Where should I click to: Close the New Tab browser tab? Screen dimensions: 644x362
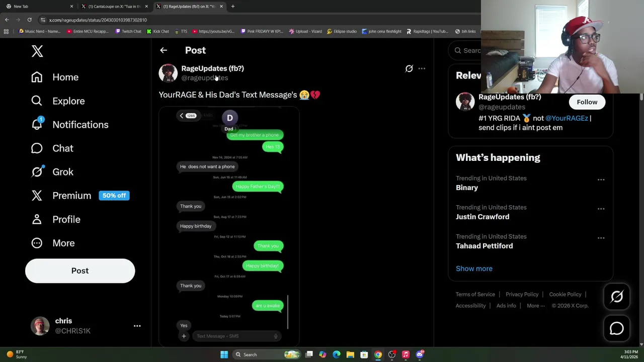tap(71, 7)
